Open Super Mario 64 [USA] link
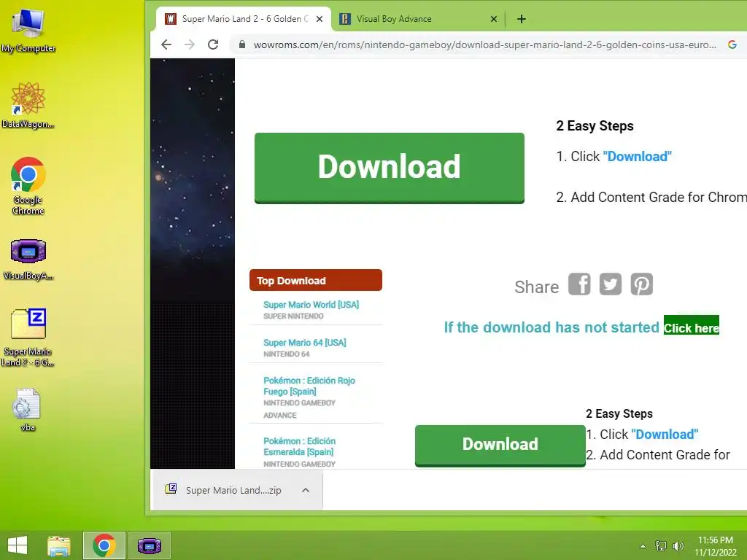 (305, 343)
